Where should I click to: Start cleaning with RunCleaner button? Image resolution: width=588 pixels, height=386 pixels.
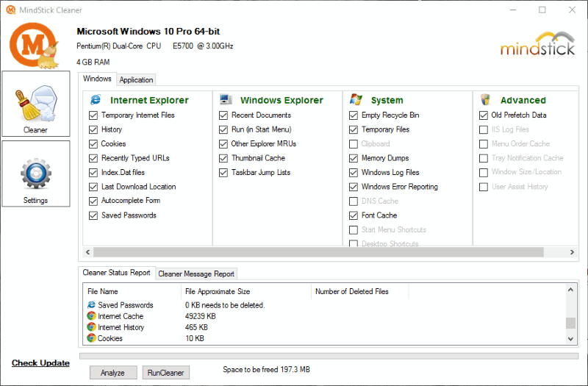(x=166, y=373)
